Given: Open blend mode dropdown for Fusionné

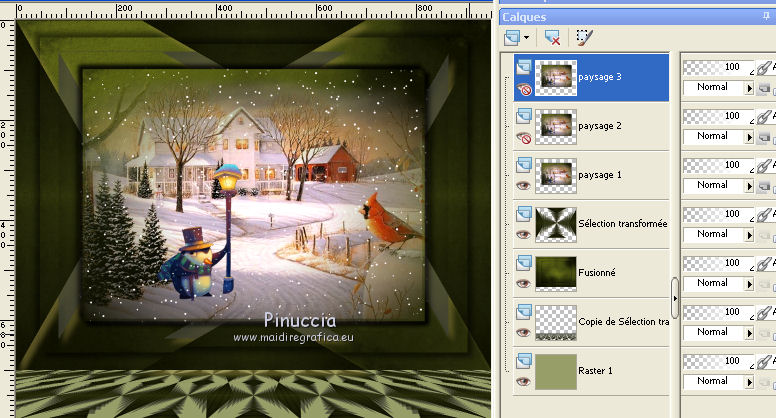Looking at the screenshot, I should (x=749, y=284).
